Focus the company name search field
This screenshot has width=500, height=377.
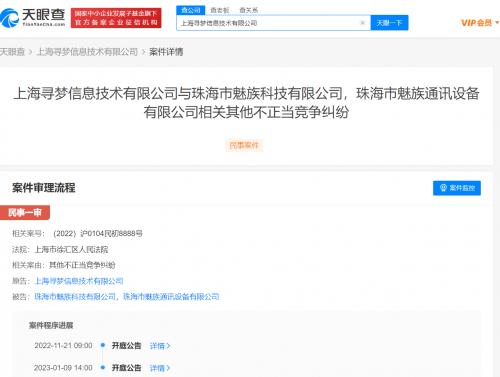coord(269,23)
